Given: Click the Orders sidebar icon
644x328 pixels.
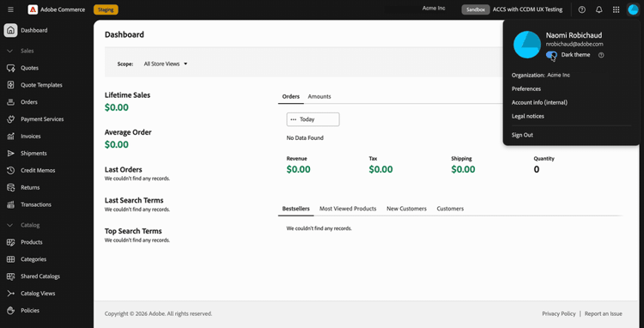Looking at the screenshot, I should 10,102.
